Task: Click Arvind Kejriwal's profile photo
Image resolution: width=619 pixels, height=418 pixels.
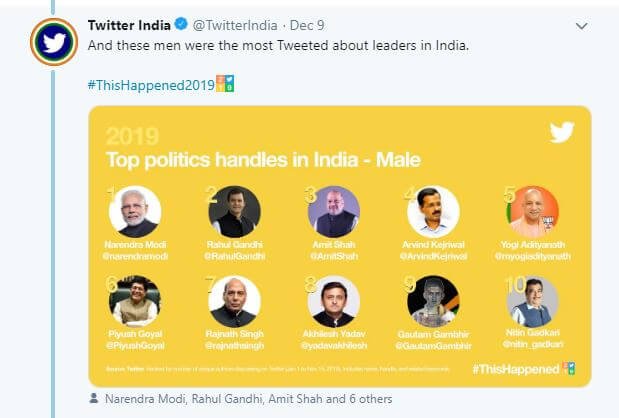Action: click(433, 212)
